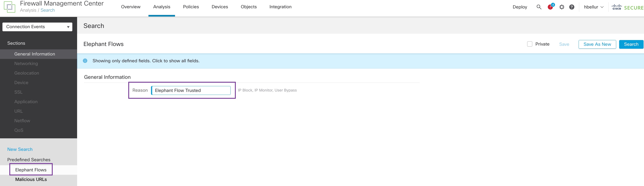
Task: Click the blue info icon in banner
Action: pyautogui.click(x=85, y=61)
